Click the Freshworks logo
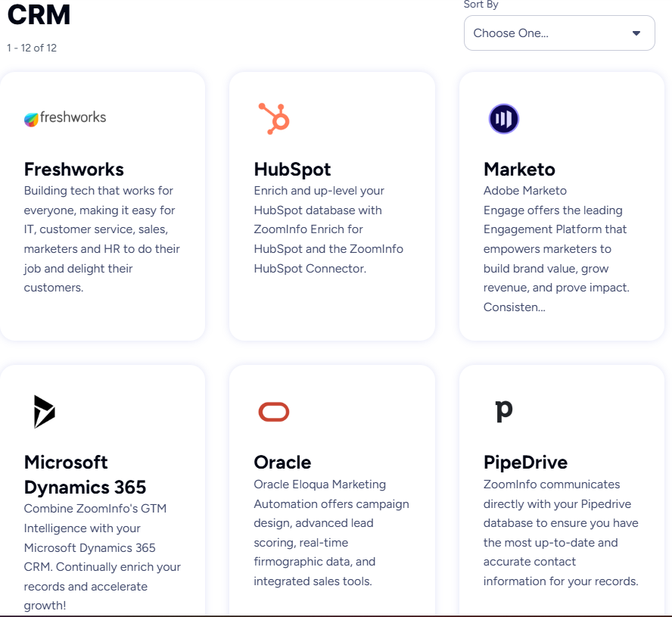Image resolution: width=672 pixels, height=617 pixels. pos(65,118)
